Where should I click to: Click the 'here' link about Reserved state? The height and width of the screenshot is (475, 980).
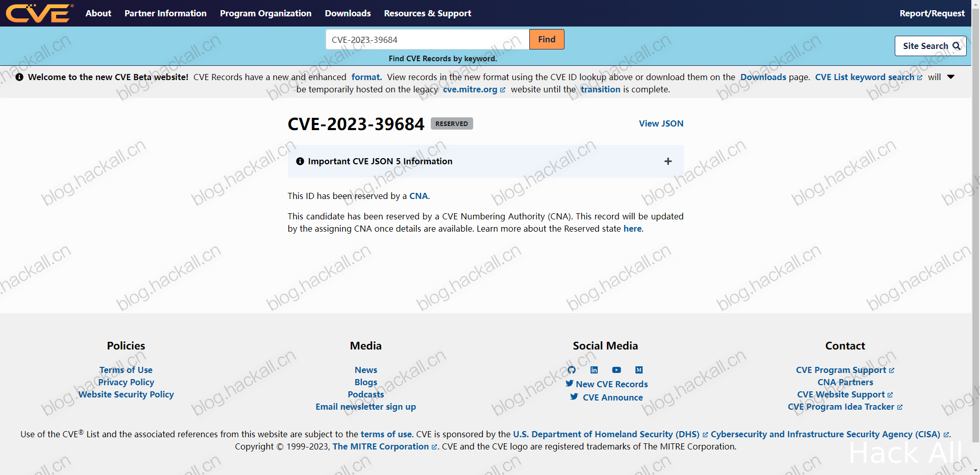click(632, 229)
